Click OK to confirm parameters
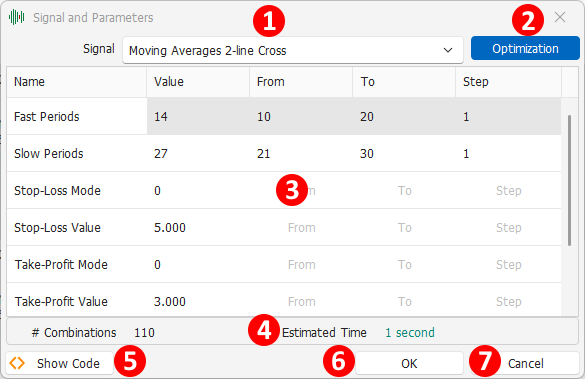The width and height of the screenshot is (585, 379). tap(409, 363)
